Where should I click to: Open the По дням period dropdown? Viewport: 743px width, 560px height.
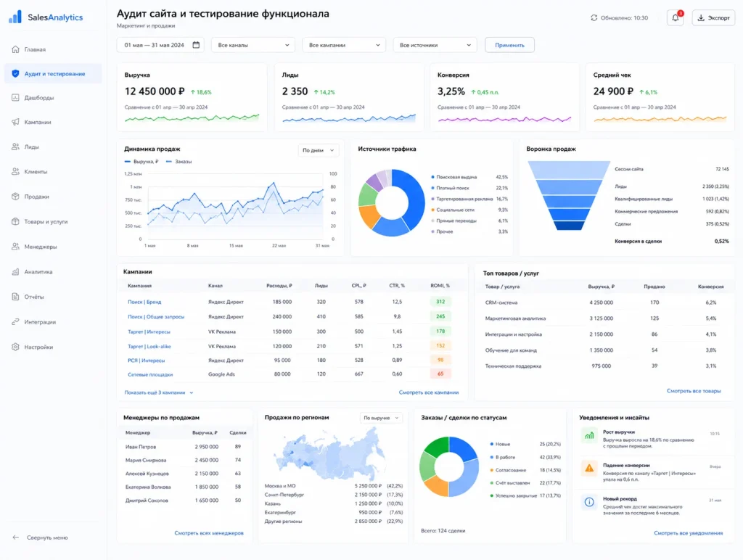[319, 150]
